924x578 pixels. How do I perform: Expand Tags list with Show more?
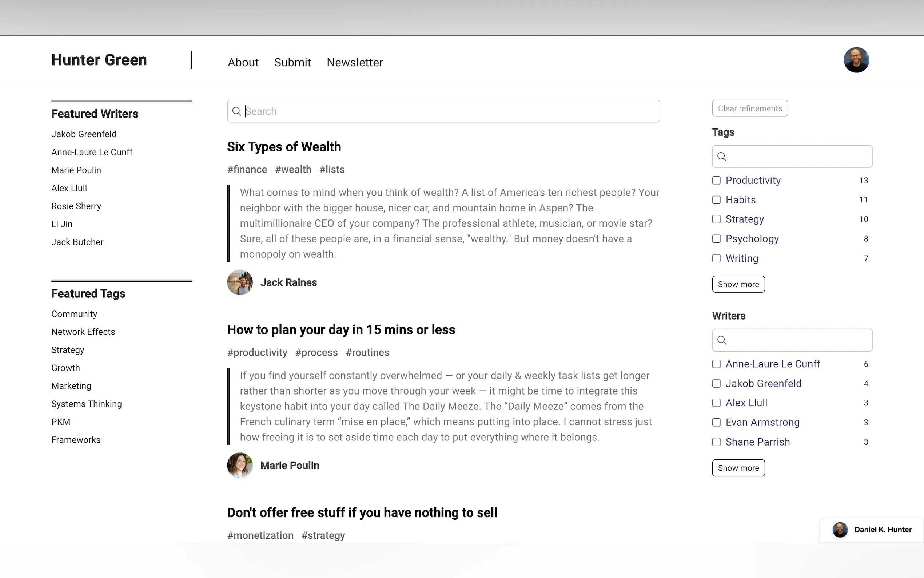[738, 284]
